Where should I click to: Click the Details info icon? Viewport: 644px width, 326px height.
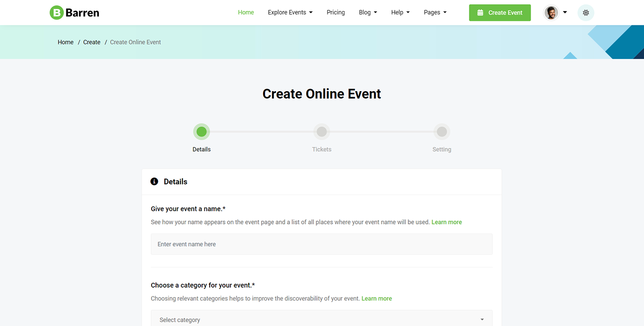154,182
